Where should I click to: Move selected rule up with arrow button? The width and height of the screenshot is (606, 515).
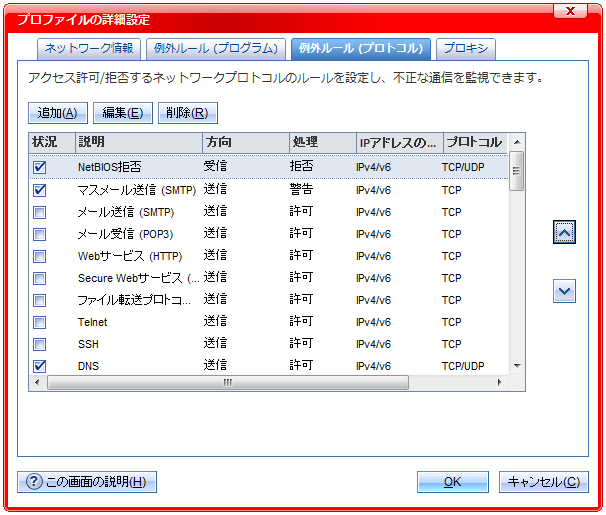[x=564, y=232]
